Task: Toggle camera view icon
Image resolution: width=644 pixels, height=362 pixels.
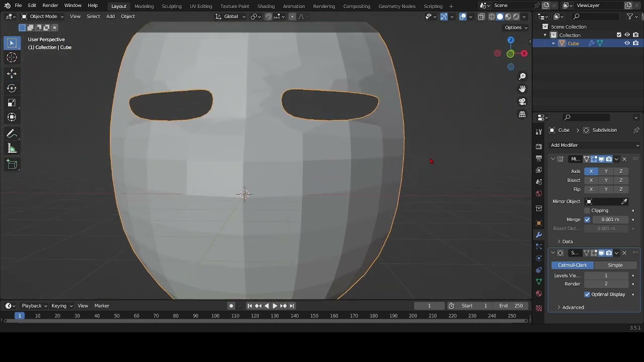Action: coord(522,102)
